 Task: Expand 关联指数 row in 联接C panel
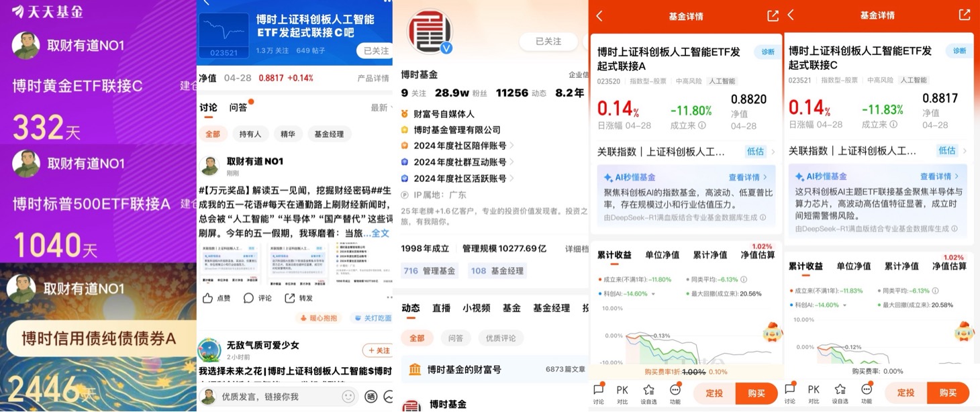tap(877, 151)
